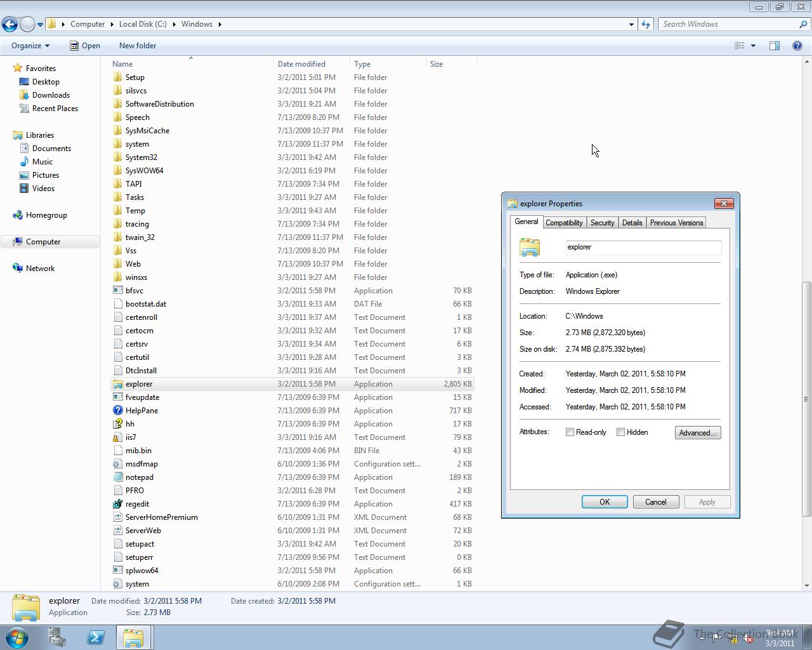Viewport: 812px width, 650px height.
Task: Select the System32 folder icon
Action: pos(117,157)
